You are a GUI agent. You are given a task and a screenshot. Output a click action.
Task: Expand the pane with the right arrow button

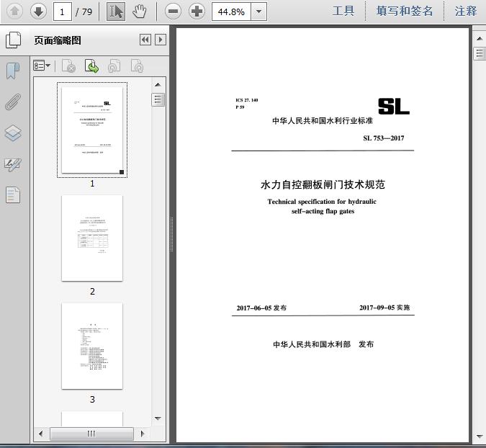tap(161, 40)
